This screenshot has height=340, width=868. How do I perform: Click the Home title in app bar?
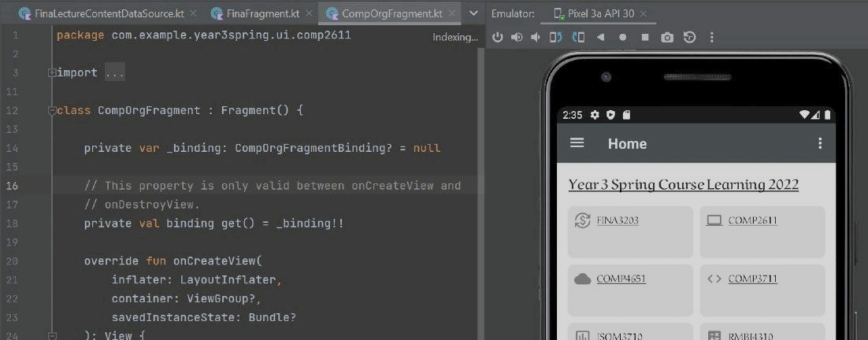click(627, 144)
